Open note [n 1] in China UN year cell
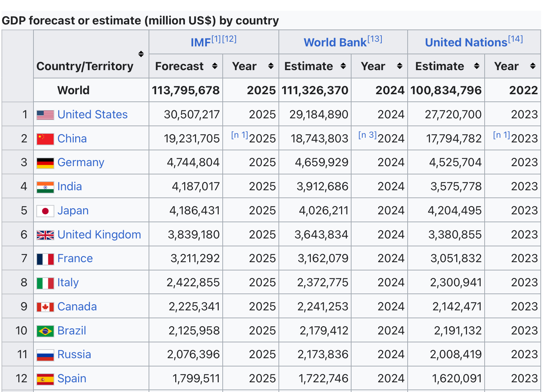 pos(502,135)
